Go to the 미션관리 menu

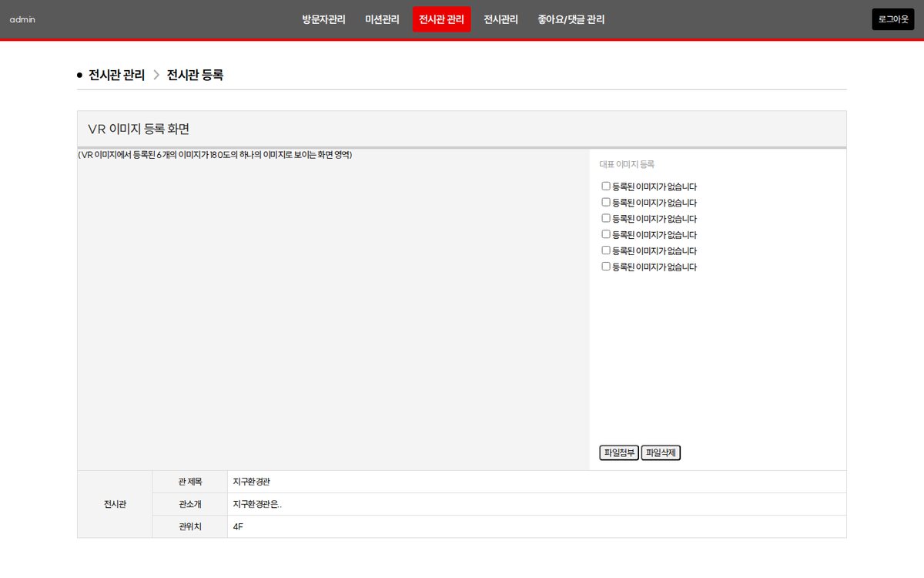pos(382,19)
